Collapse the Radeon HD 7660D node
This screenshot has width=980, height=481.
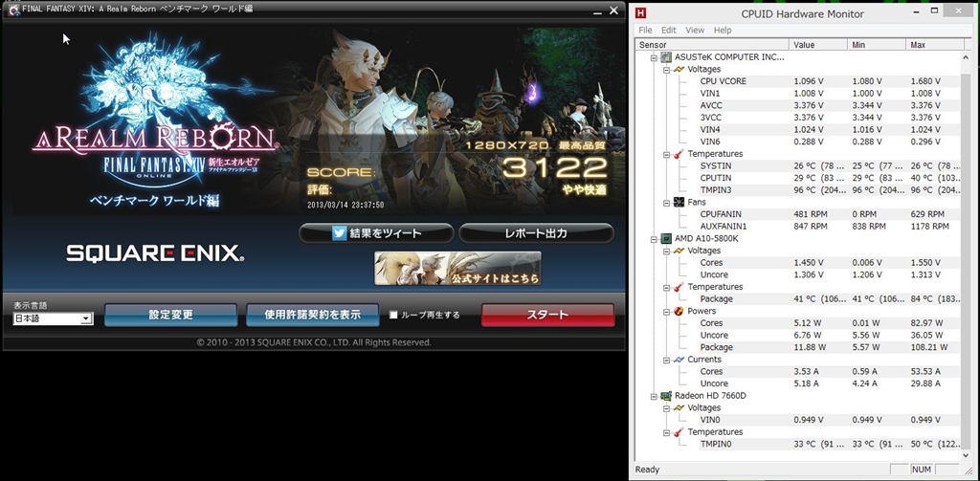tap(655, 396)
